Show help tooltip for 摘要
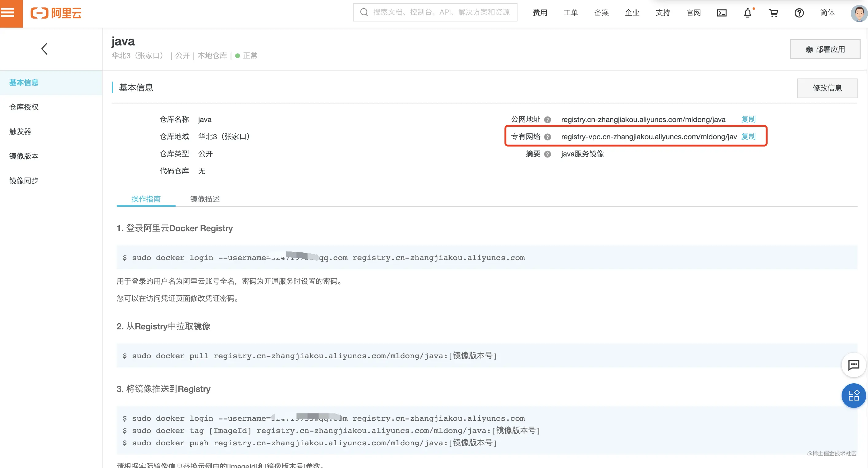The image size is (868, 468). click(x=548, y=154)
